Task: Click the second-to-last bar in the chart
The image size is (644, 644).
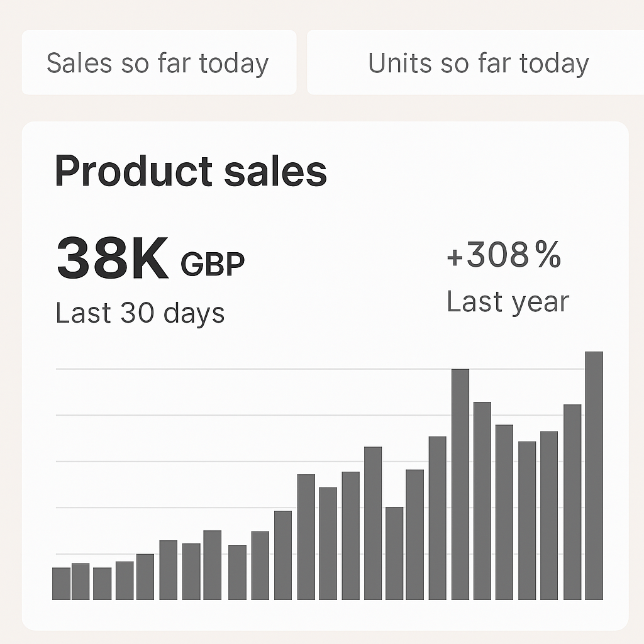Action: [x=572, y=502]
